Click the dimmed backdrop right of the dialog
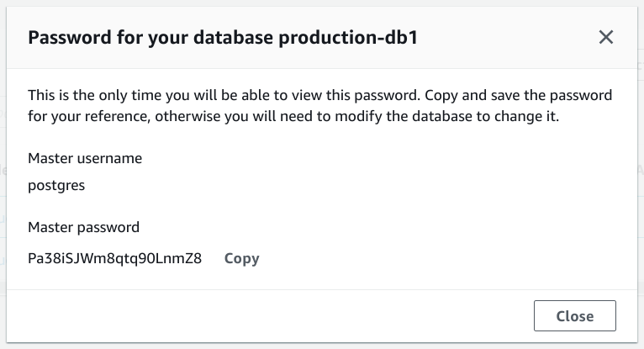 tap(641, 168)
